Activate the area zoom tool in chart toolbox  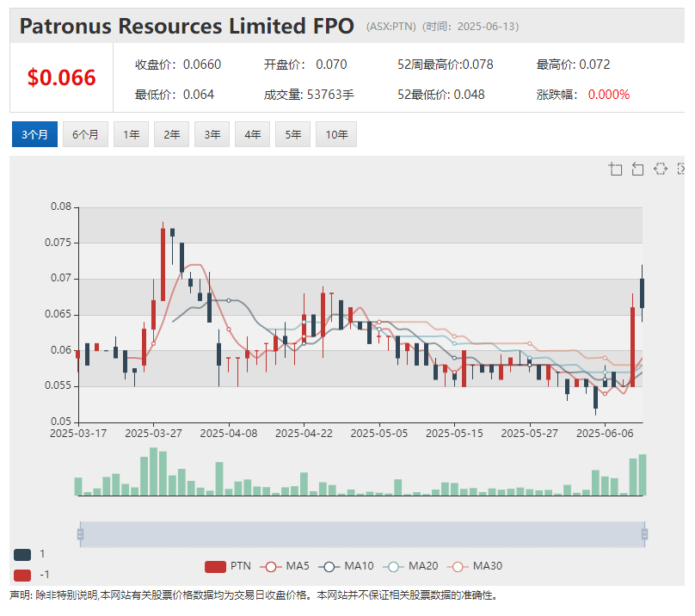(x=615, y=169)
